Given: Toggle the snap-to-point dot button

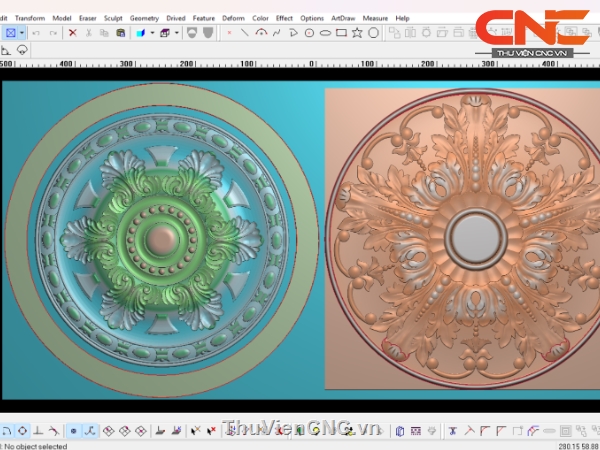Looking at the screenshot, I should [73, 431].
